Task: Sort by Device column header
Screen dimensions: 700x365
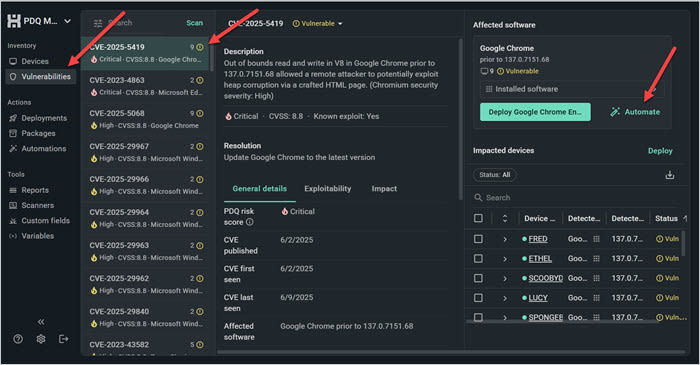Action: pos(540,218)
